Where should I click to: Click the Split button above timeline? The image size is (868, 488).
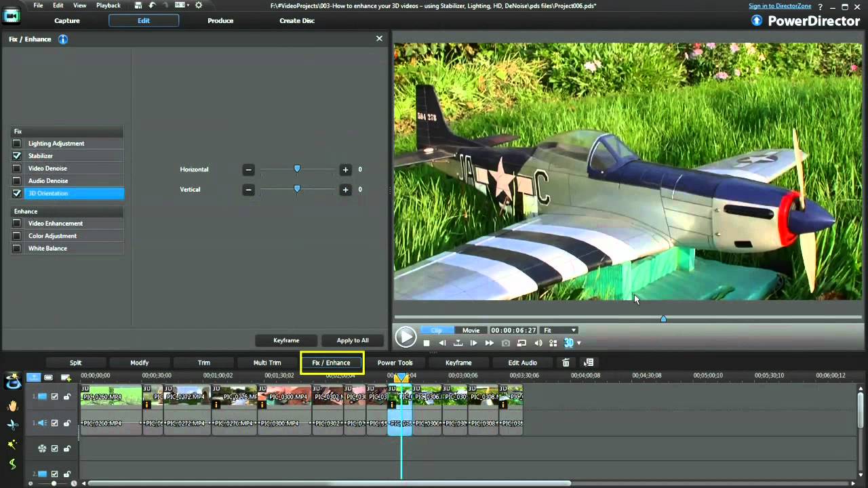75,363
